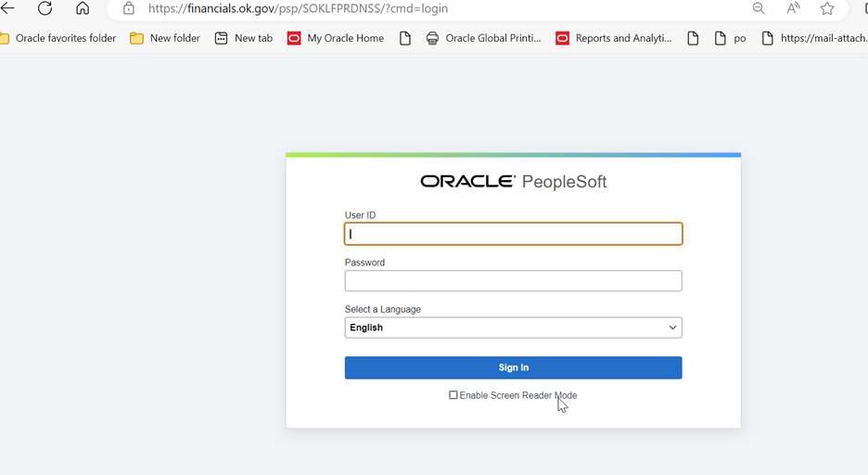Add page to favorites with star icon
The width and height of the screenshot is (868, 475).
tap(827, 8)
